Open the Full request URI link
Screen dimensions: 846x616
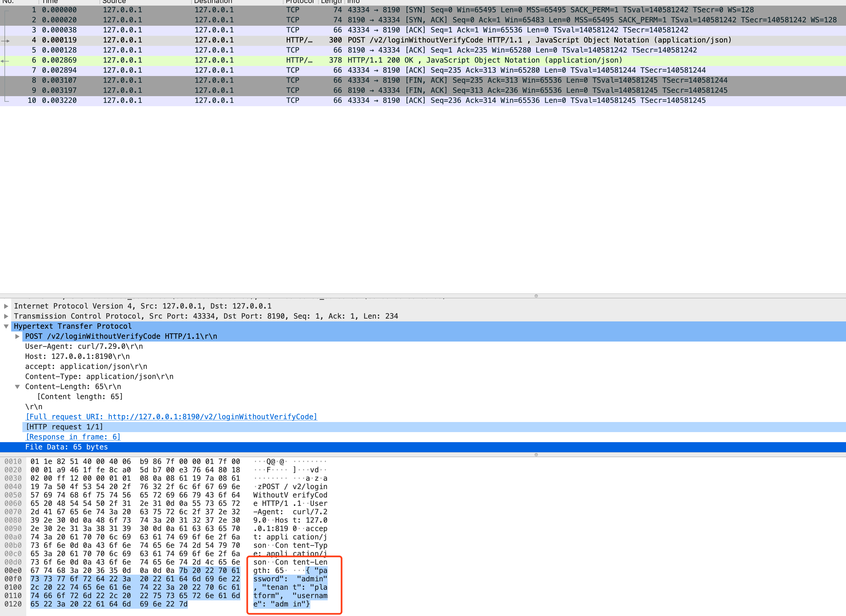pos(171,416)
